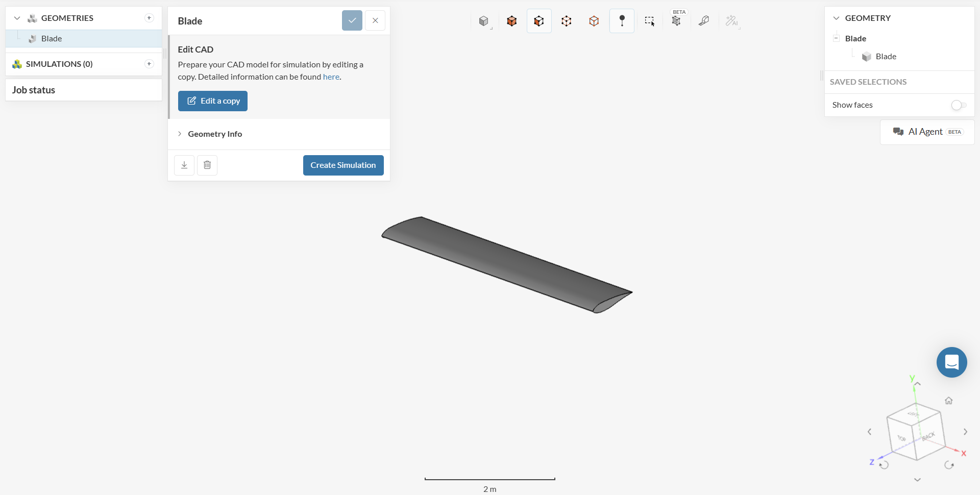980x495 pixels.
Task: Collapse the GEOMETRY panel on the right
Action: 836,18
